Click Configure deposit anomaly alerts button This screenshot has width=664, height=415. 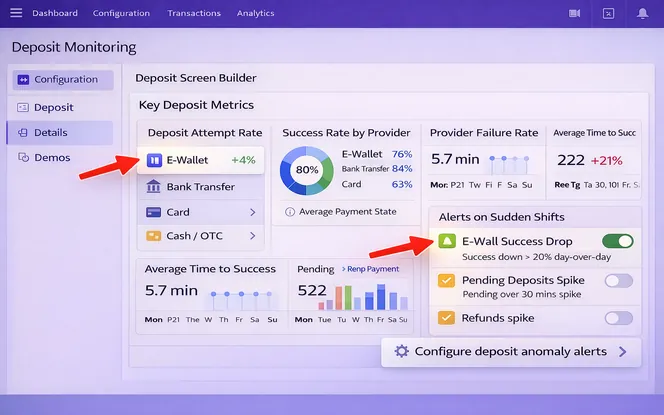(511, 352)
